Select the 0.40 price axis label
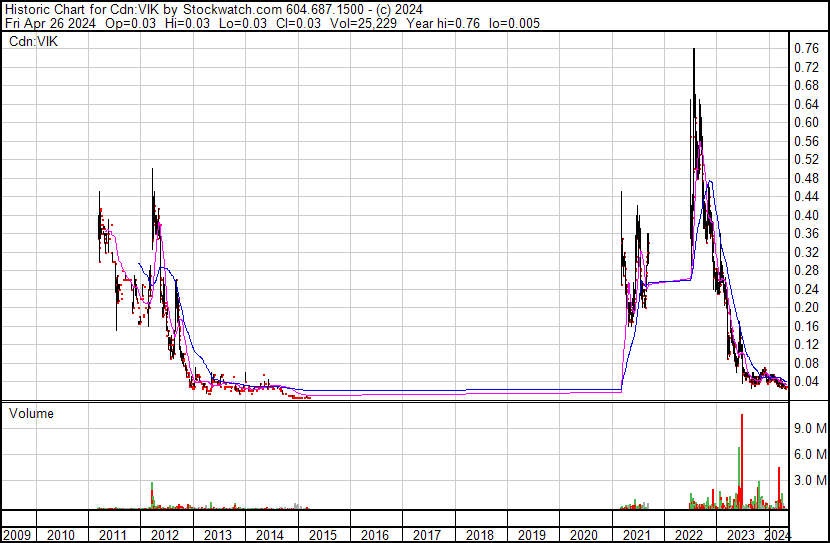Viewport: 830px width, 543px height. click(x=805, y=215)
